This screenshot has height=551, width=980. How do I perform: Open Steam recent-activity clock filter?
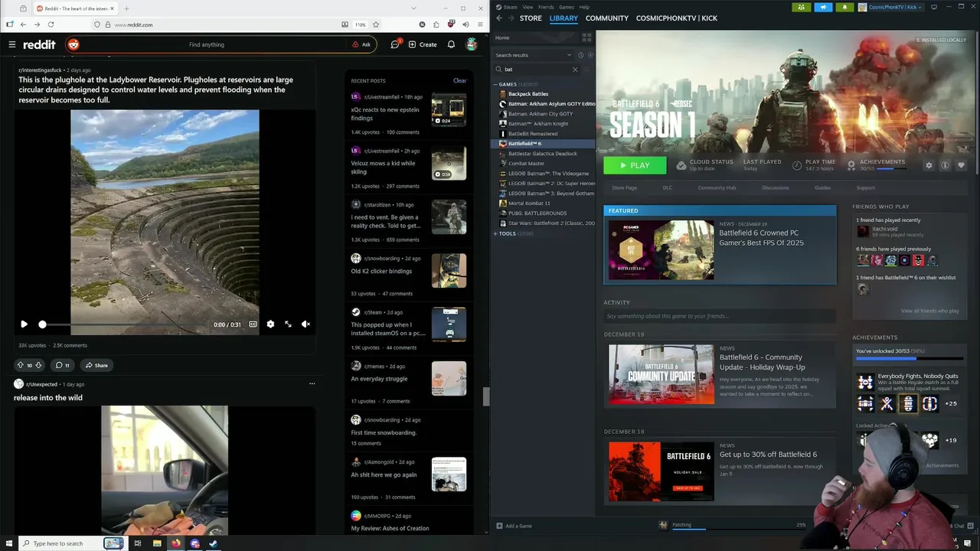580,55
